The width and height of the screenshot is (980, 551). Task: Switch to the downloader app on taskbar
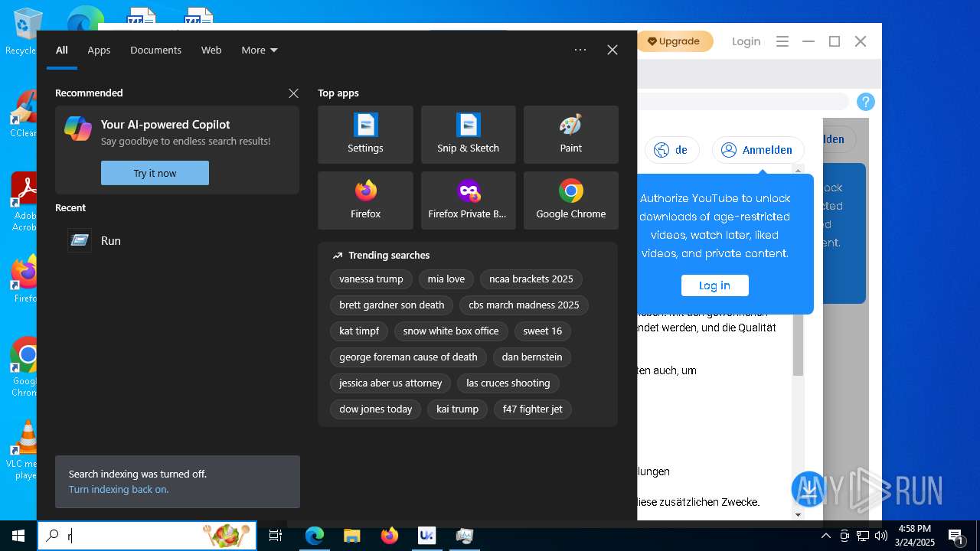click(426, 536)
